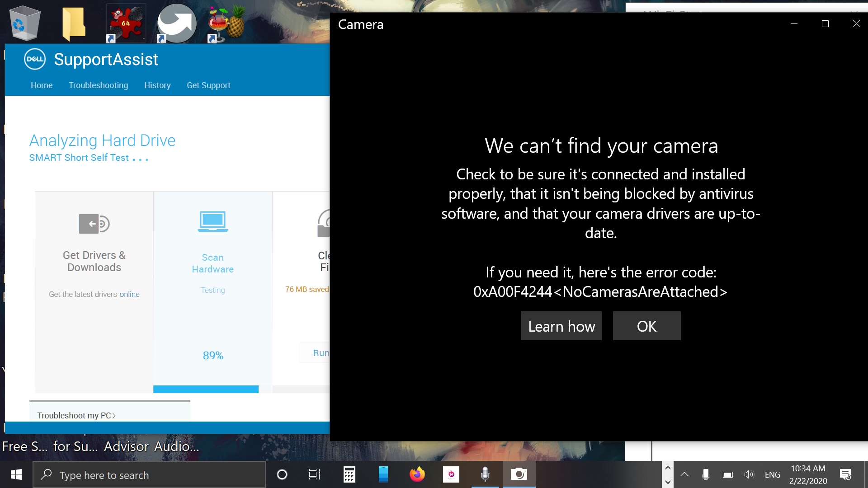Screen dimensions: 868x488
Task: Open the clock showing 10:34 AM
Action: coord(808,475)
